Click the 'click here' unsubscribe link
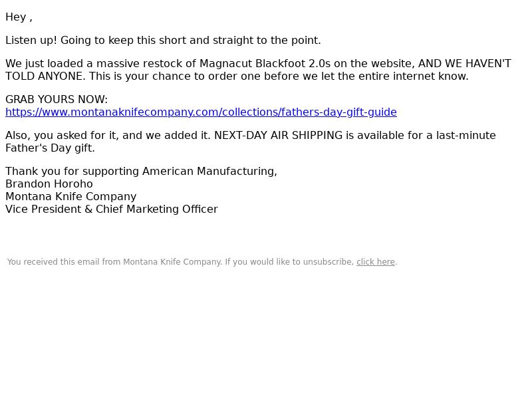 (376, 262)
